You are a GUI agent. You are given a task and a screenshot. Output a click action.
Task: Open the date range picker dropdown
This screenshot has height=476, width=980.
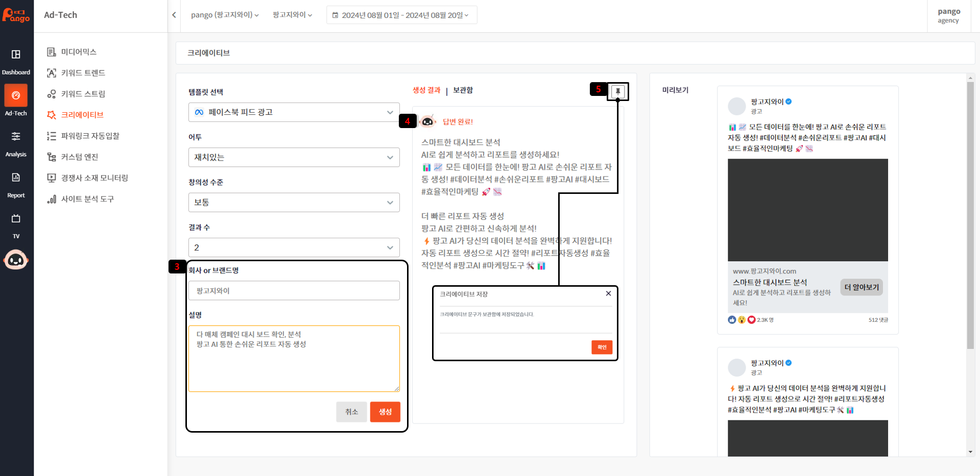(401, 15)
